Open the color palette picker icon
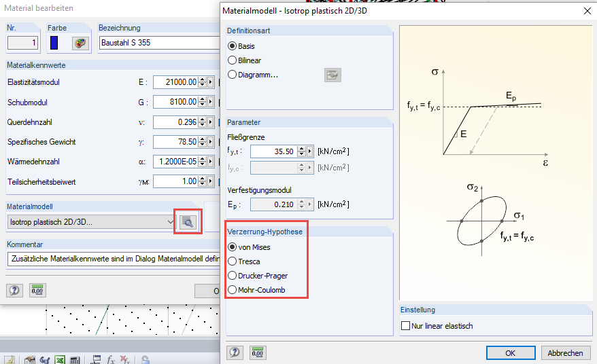 [80, 43]
